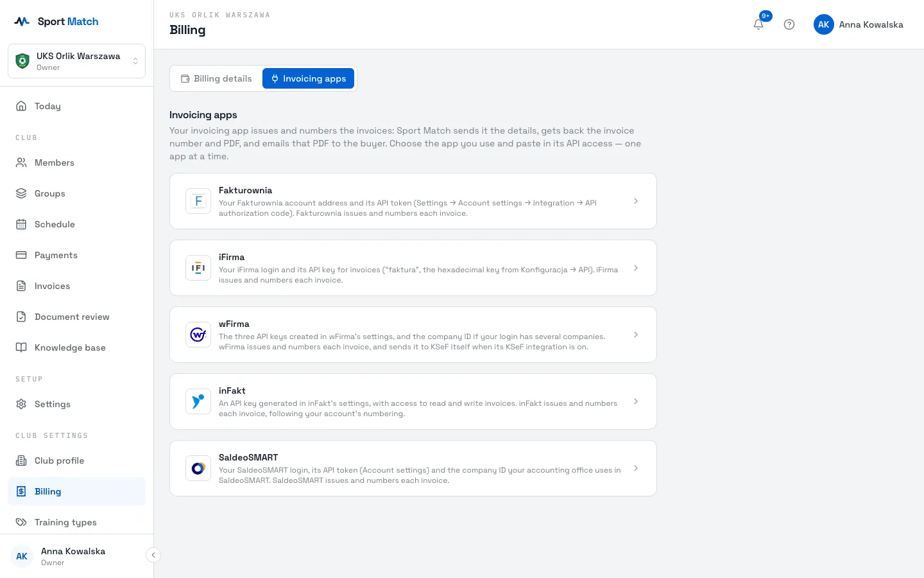The width and height of the screenshot is (924, 578).
Task: Expand the Fakturownia card chevron
Action: click(x=636, y=201)
